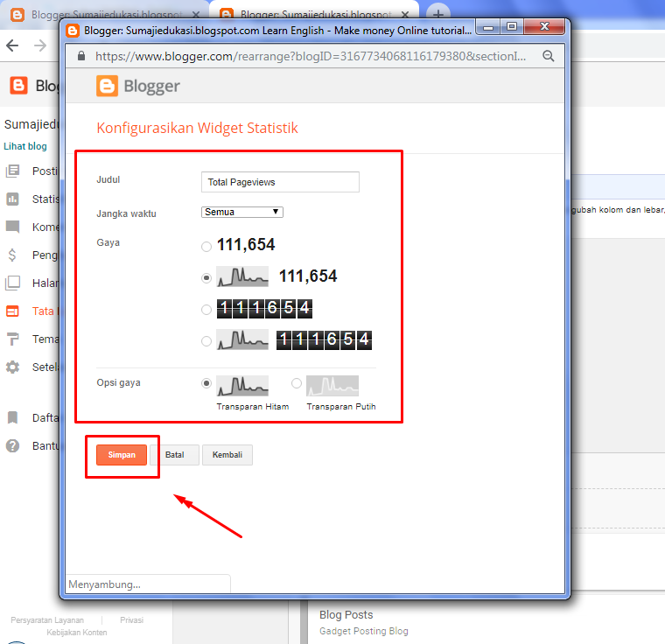The image size is (665, 644).
Task: Click the Konfigurasikan Widget Statistik heading
Action: pos(197,128)
